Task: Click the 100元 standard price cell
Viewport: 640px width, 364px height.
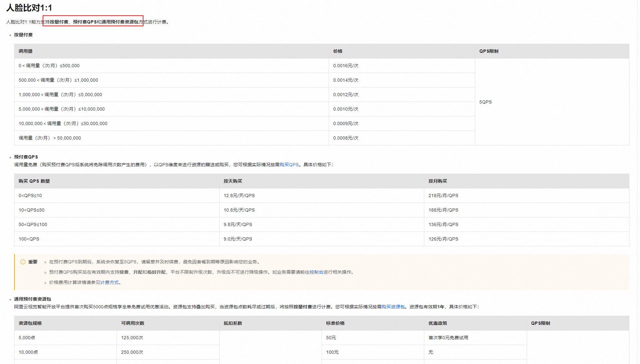Action: click(373, 352)
